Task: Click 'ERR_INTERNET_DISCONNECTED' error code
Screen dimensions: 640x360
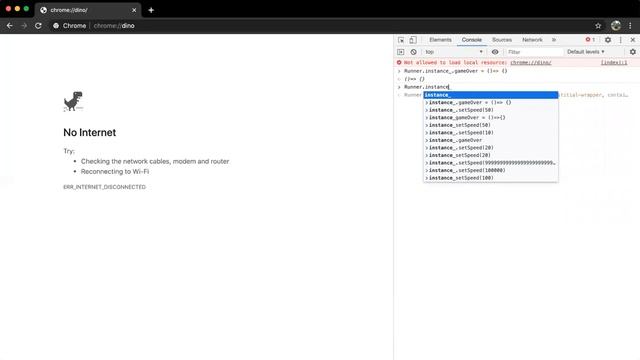Action: (104, 187)
